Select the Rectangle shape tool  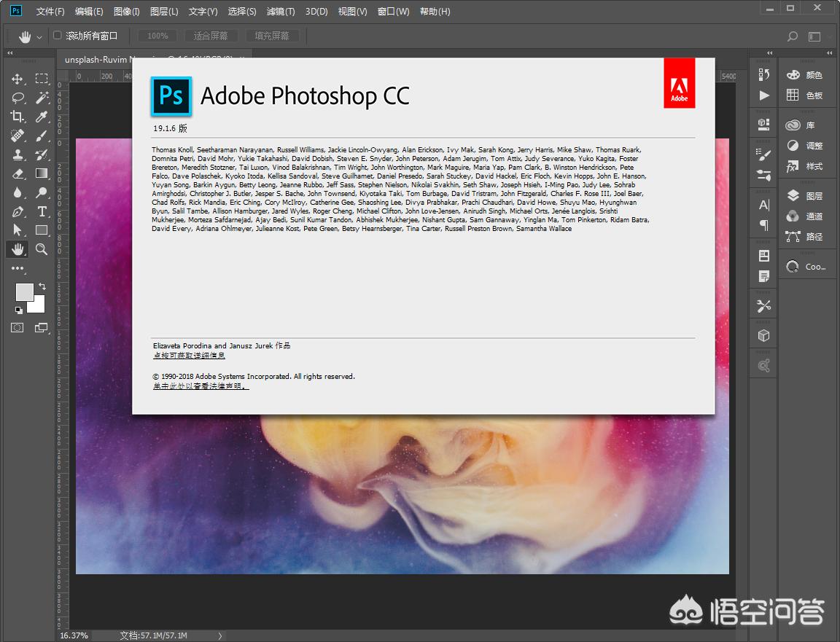pos(42,230)
